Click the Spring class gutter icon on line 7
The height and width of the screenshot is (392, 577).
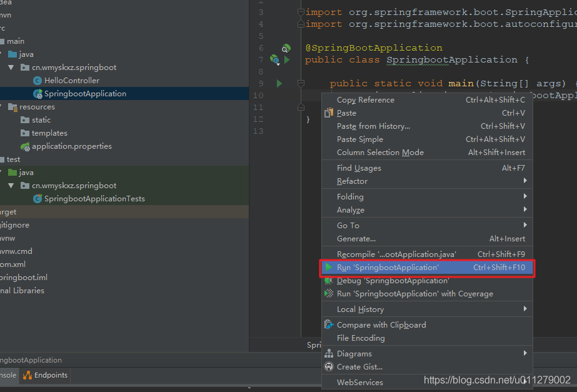274,59
